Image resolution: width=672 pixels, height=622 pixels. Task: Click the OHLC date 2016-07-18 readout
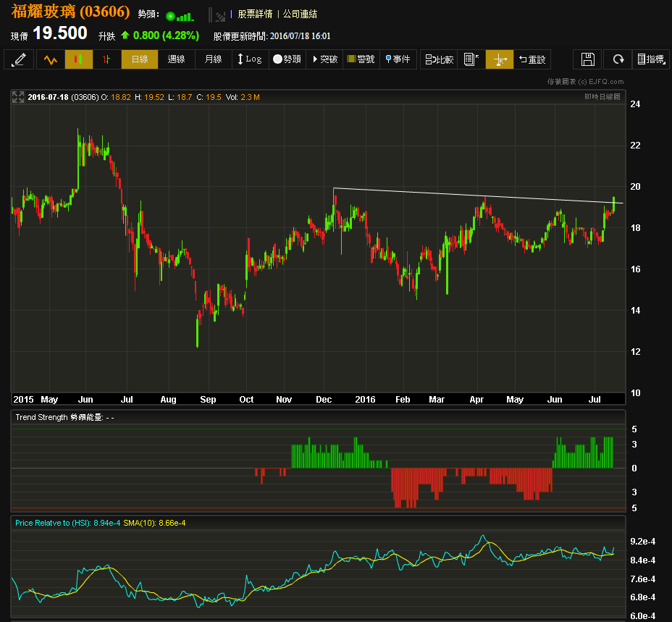pos(48,97)
